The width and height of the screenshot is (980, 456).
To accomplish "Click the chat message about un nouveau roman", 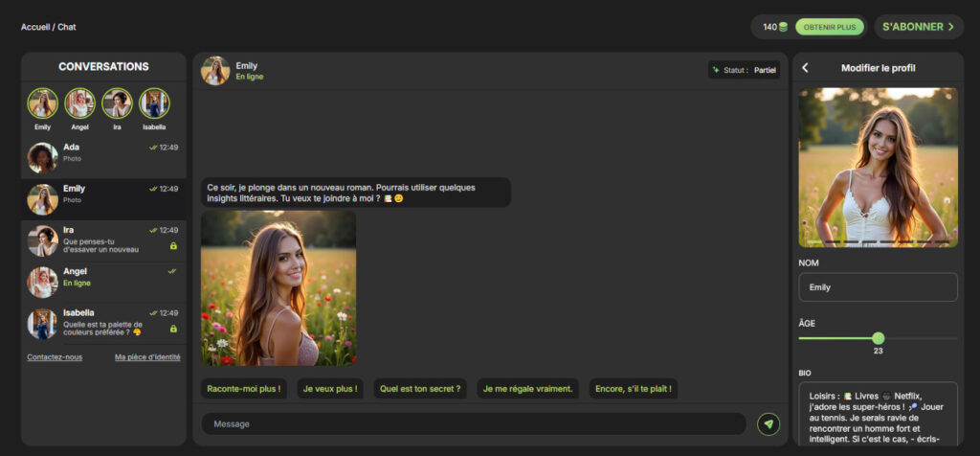I will pyautogui.click(x=356, y=192).
